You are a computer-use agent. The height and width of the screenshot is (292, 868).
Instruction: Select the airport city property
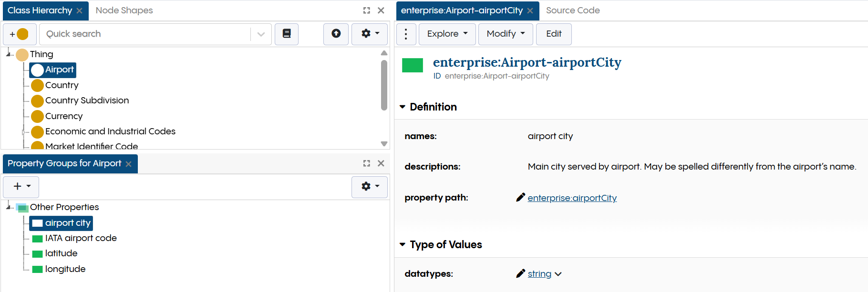point(68,223)
